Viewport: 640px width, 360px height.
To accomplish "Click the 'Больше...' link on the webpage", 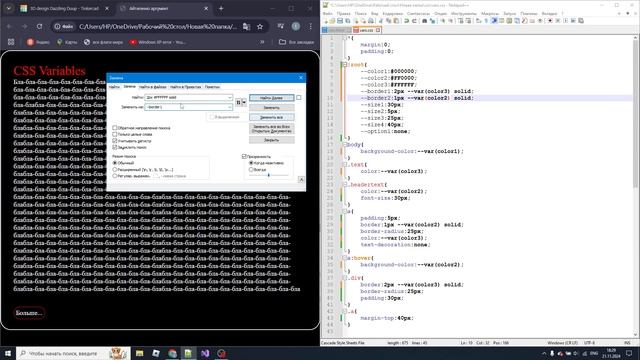I will point(29,313).
